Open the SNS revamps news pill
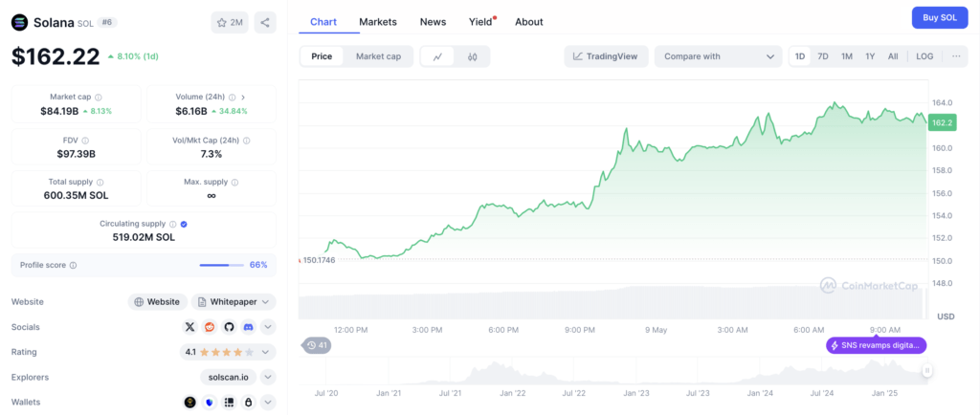980x415 pixels. (877, 345)
